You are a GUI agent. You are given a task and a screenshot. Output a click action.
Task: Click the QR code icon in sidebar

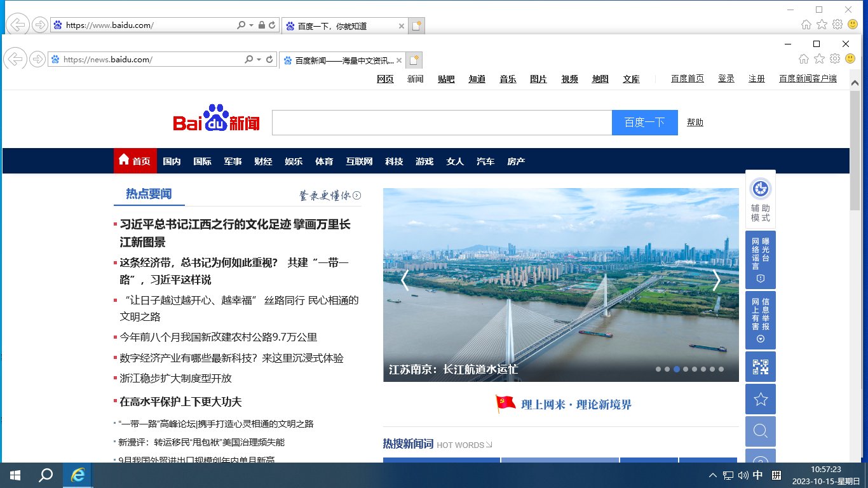(x=760, y=367)
